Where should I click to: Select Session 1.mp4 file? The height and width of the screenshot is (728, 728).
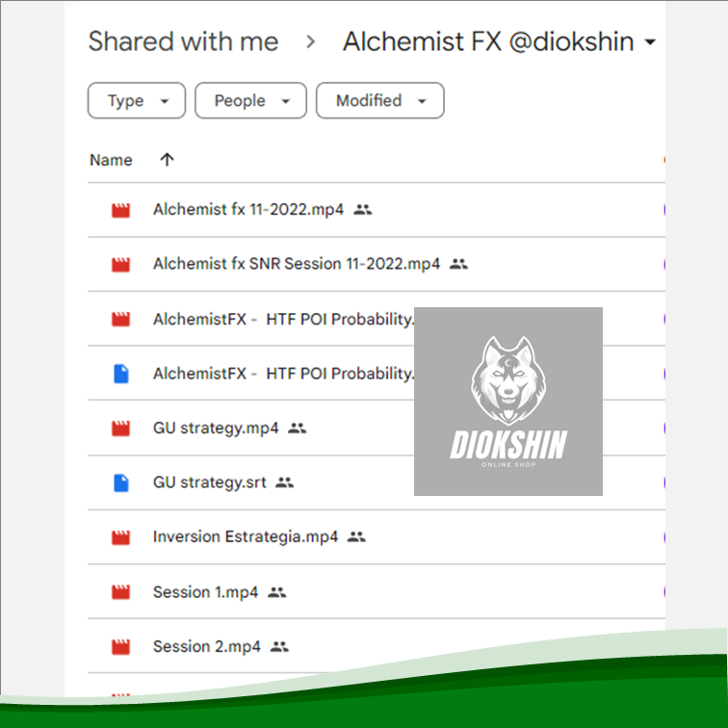[x=206, y=592]
